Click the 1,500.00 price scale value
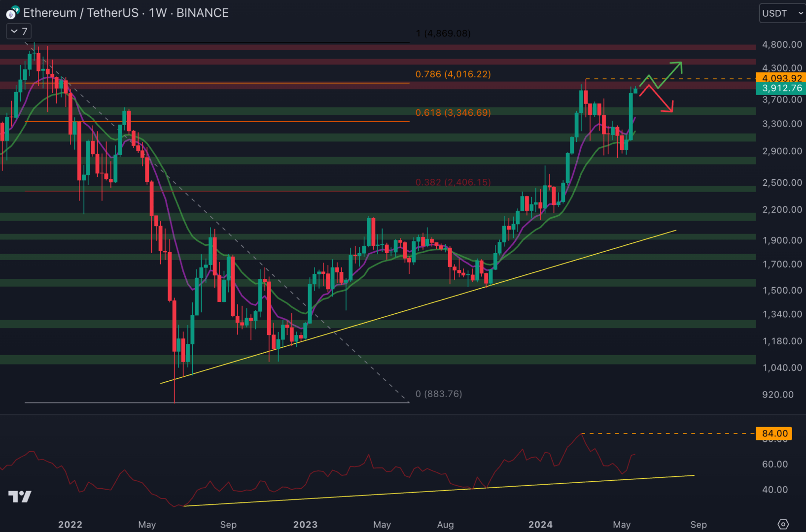Viewport: 806px width, 532px height. click(782, 290)
